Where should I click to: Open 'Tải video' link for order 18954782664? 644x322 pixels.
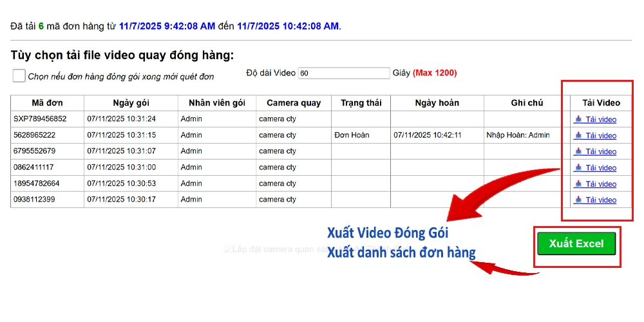tap(601, 184)
